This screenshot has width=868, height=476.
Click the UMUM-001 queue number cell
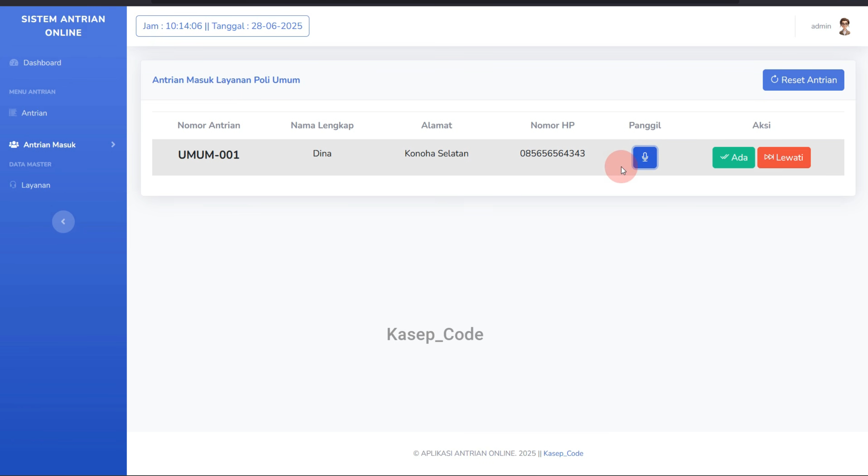tap(208, 155)
